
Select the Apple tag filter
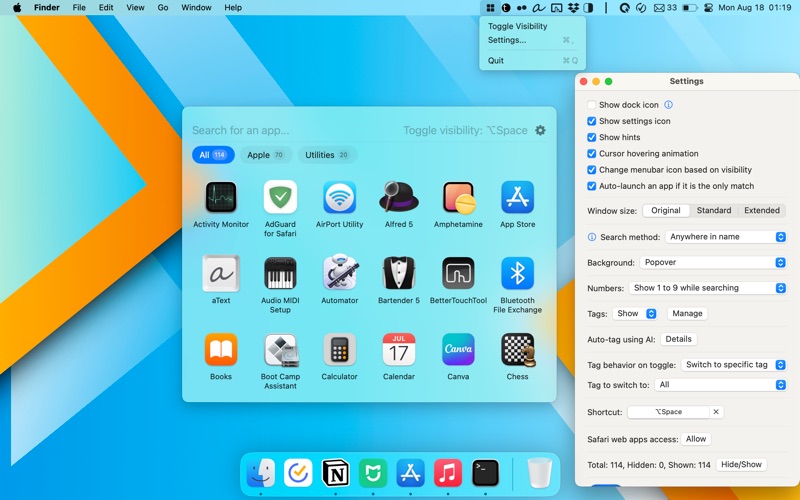(x=265, y=155)
